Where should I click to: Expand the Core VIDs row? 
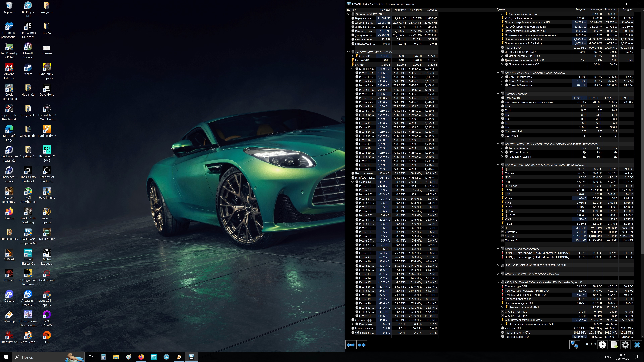(352, 56)
